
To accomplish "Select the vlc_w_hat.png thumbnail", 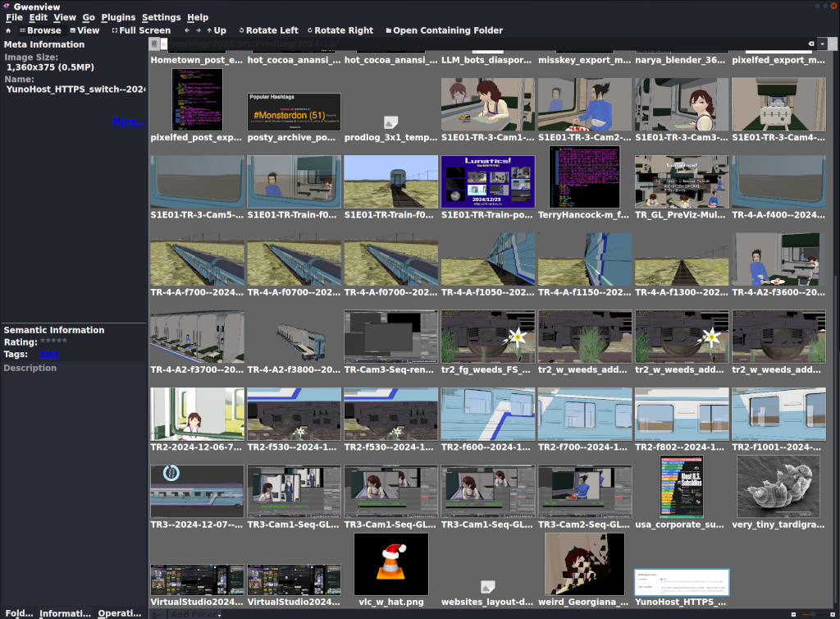I will pyautogui.click(x=391, y=565).
